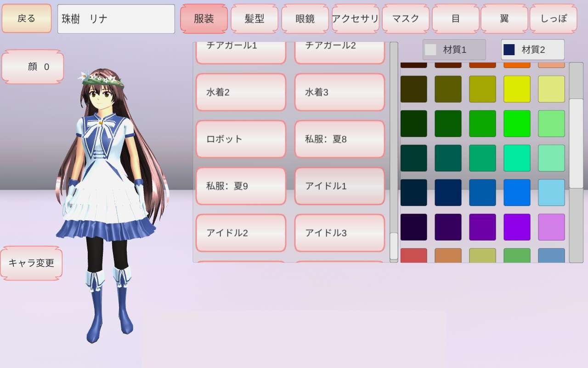Click the outfit list scrollbar handle
The width and height of the screenshot is (588, 368).
394,246
